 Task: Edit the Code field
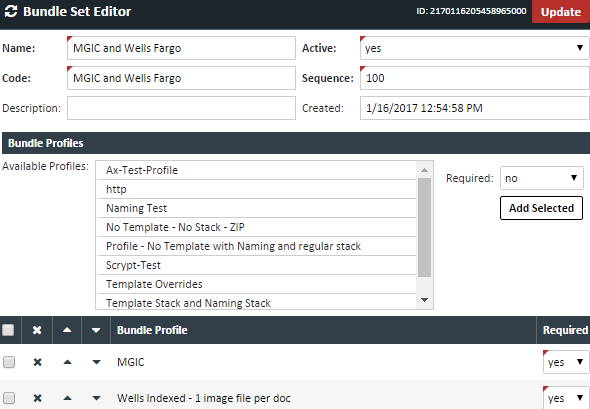click(x=181, y=78)
